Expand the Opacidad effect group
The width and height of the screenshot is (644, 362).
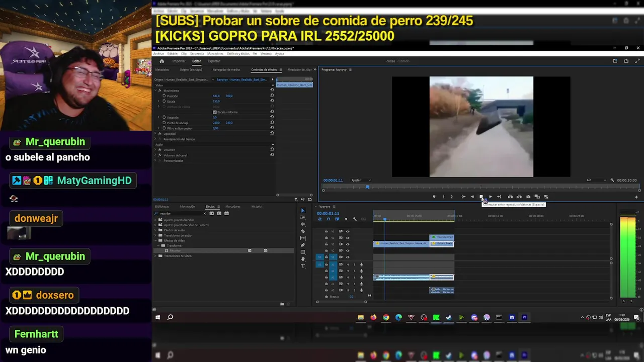tap(156, 134)
